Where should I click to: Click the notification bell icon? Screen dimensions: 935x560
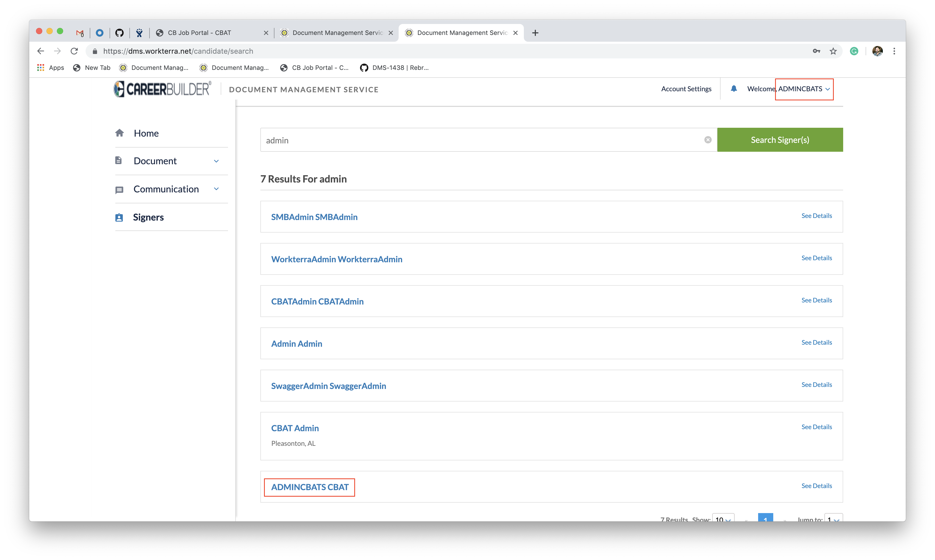coord(733,89)
